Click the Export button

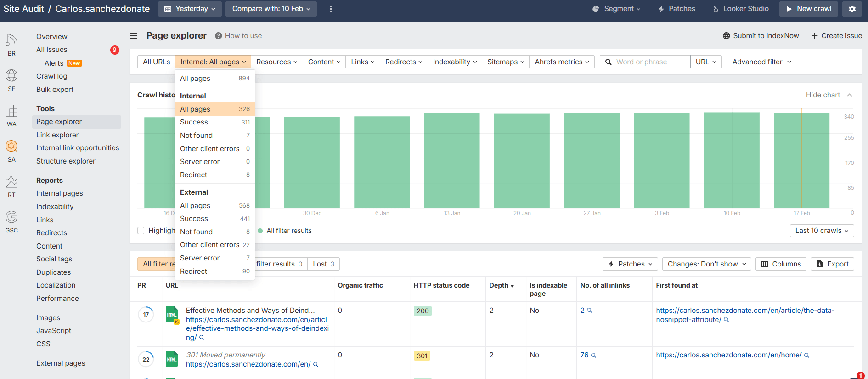pos(832,264)
